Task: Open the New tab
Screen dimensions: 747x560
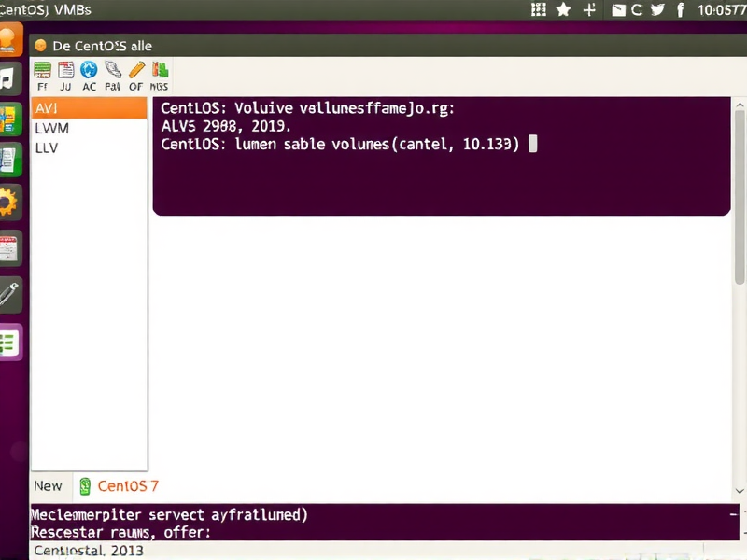Action: [x=49, y=486]
